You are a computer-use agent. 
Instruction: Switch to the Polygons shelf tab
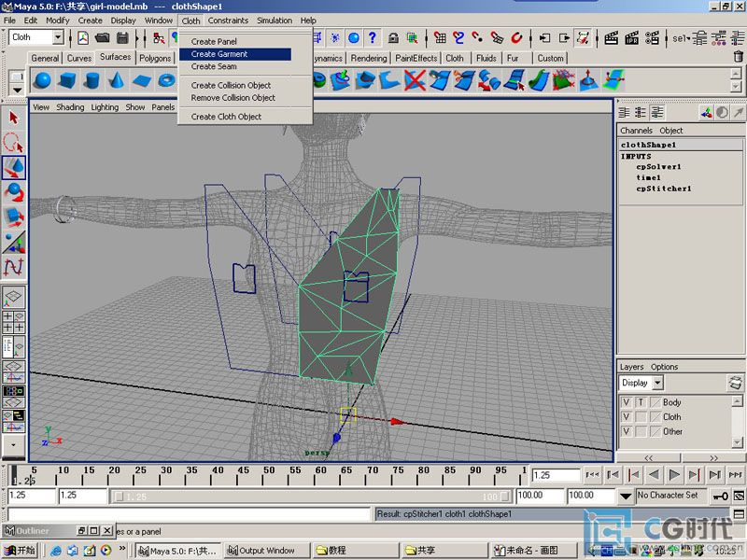pyautogui.click(x=155, y=58)
